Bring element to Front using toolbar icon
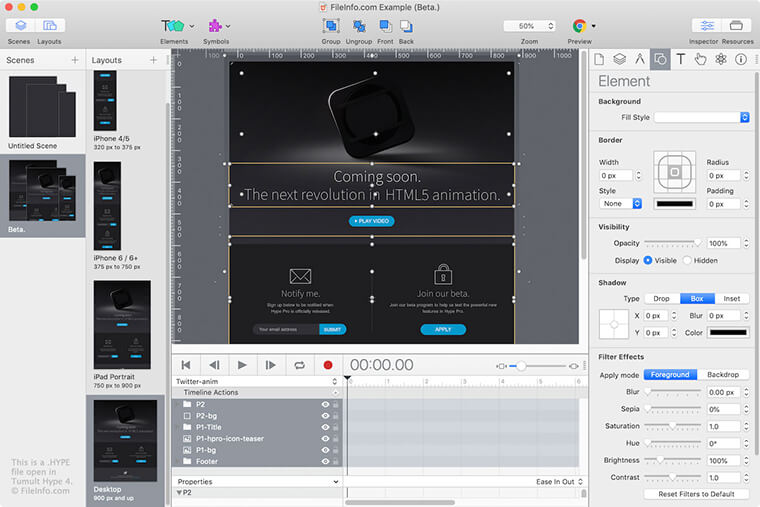The image size is (760, 507). [385, 26]
